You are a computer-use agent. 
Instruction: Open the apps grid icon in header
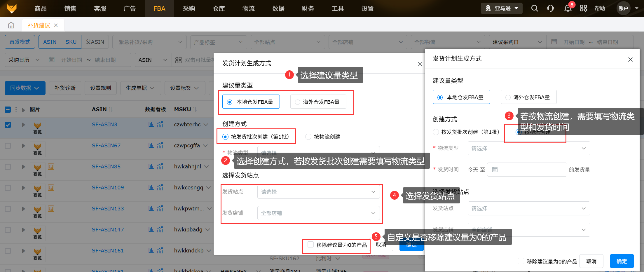[x=584, y=8]
